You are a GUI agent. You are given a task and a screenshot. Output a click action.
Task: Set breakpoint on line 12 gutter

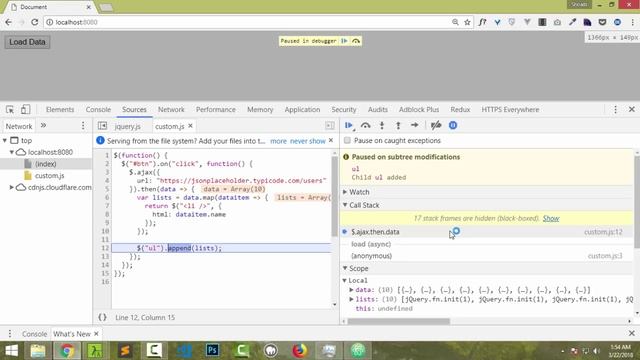(105, 248)
